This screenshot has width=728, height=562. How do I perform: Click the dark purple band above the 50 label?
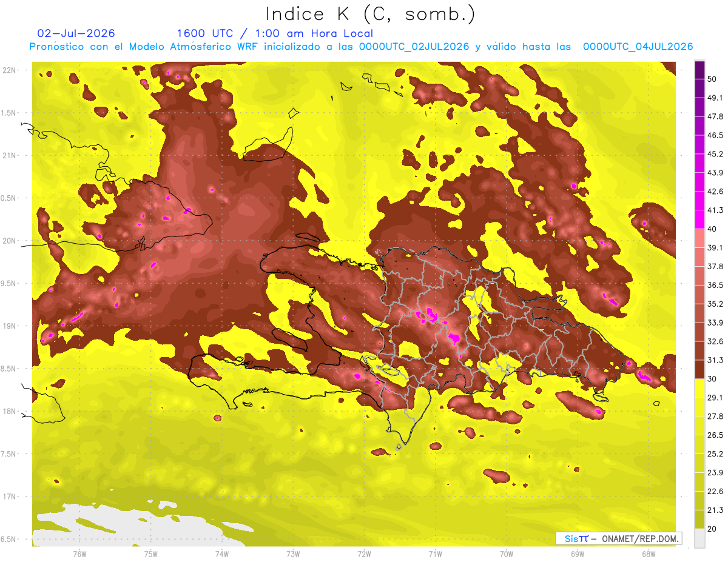699,70
